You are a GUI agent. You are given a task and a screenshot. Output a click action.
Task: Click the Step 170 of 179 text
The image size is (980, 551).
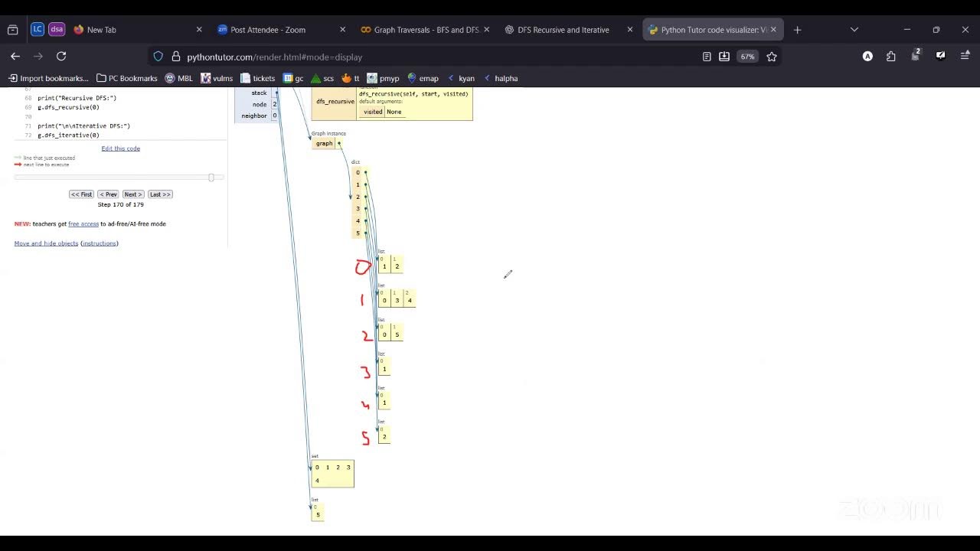[x=121, y=204]
